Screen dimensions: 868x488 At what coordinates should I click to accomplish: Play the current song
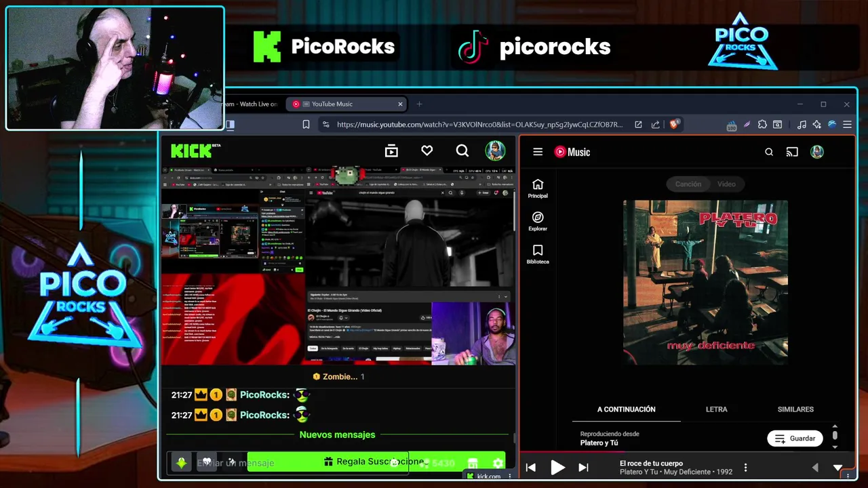click(557, 467)
